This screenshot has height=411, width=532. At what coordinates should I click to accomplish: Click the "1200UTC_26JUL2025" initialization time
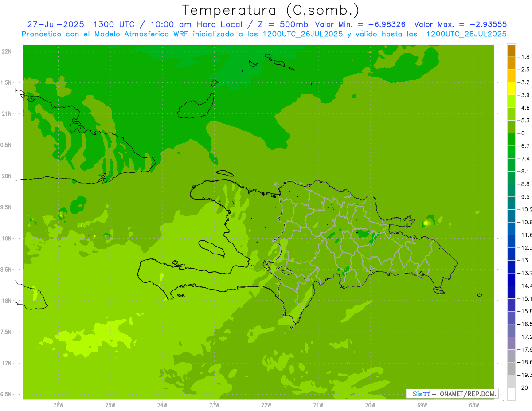[302, 34]
